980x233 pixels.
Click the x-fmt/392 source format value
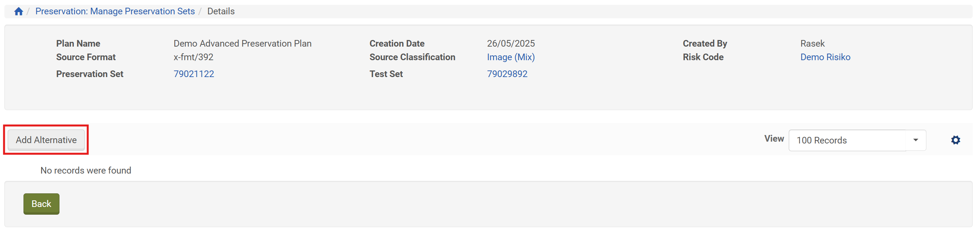coord(193,57)
